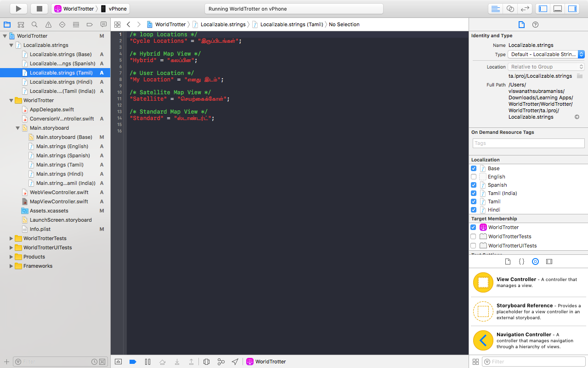Show the Project navigator

(7, 24)
